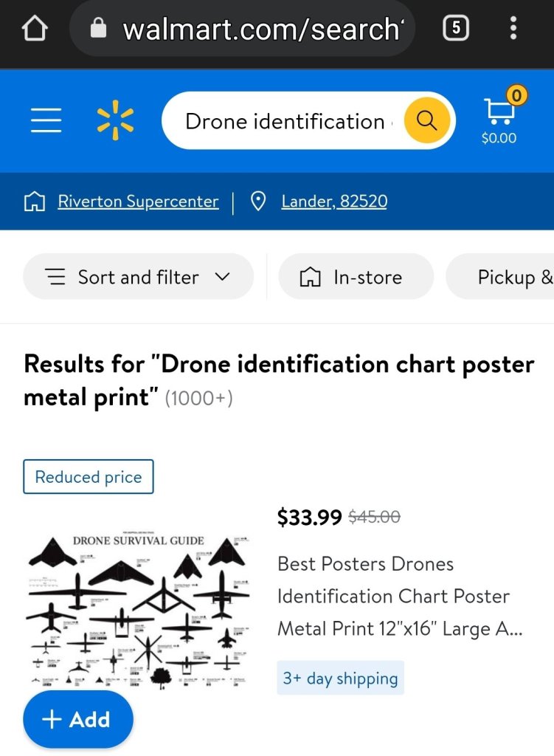
Task: Open the browser three-dot menu
Action: [x=513, y=29]
